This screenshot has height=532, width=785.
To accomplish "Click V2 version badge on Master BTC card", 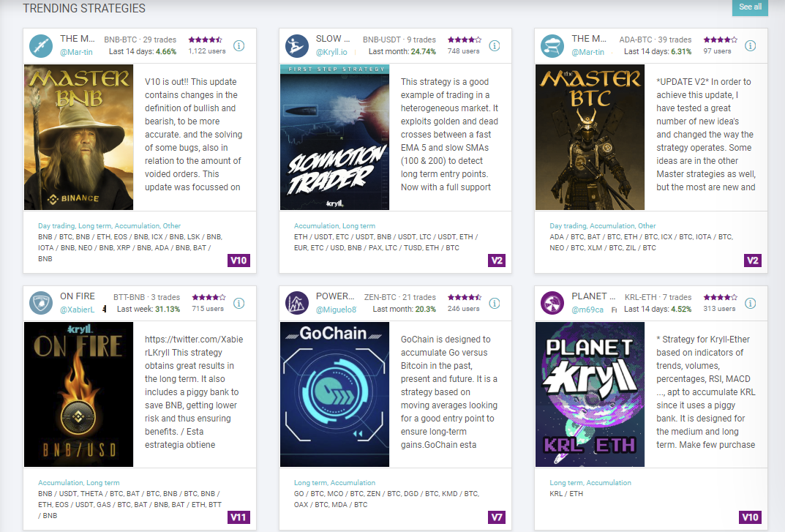I will tap(753, 261).
